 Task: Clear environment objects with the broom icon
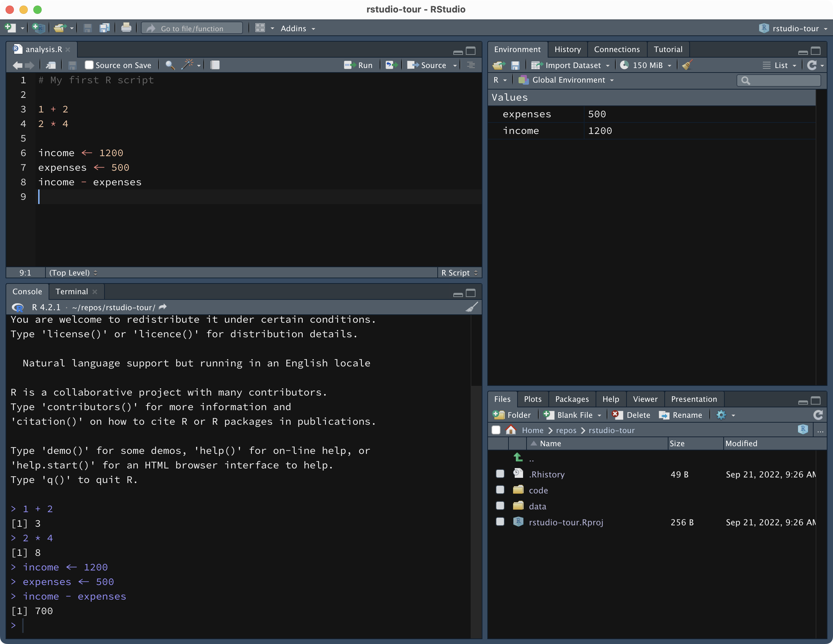(x=687, y=65)
